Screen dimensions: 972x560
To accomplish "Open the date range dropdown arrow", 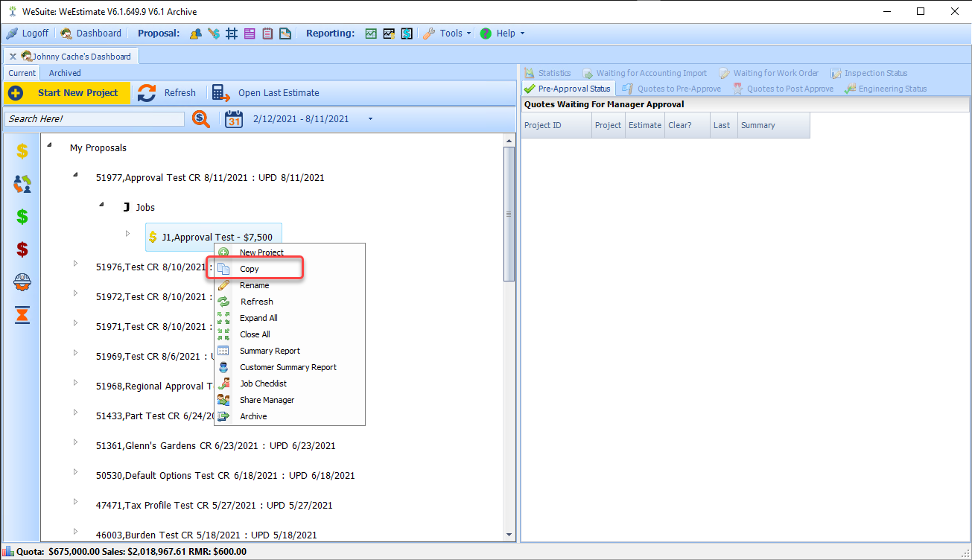I will (370, 119).
